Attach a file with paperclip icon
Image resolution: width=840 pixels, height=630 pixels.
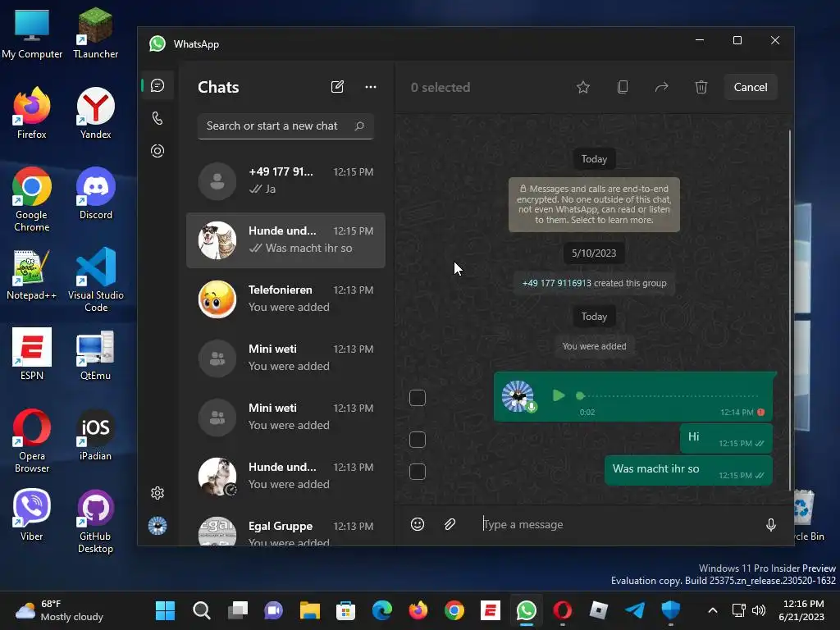click(450, 524)
